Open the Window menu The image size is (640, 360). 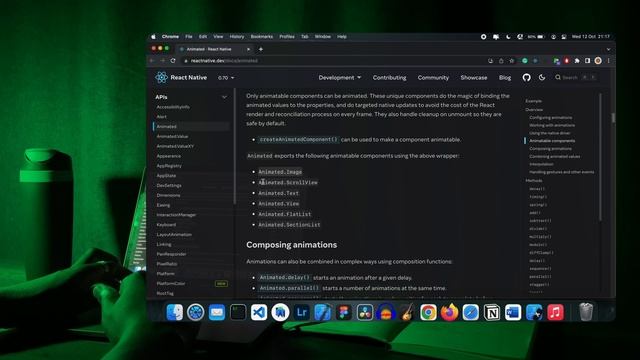(x=322, y=37)
